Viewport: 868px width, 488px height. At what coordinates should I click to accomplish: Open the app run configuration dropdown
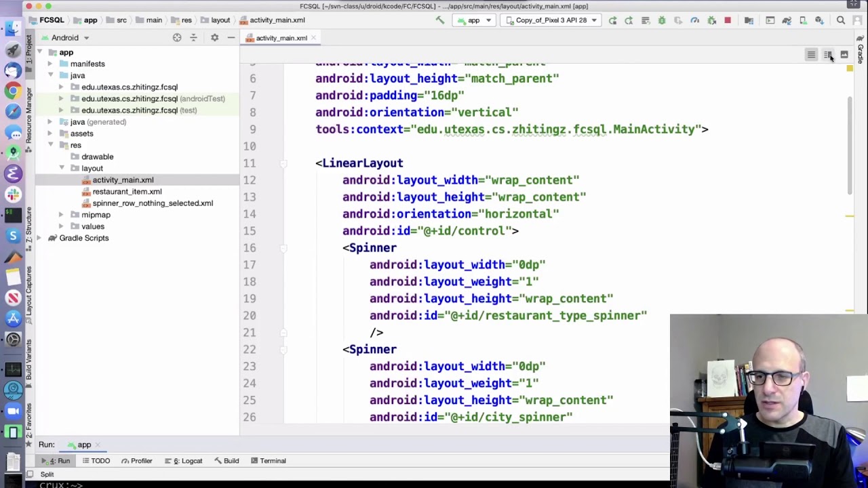click(x=475, y=20)
